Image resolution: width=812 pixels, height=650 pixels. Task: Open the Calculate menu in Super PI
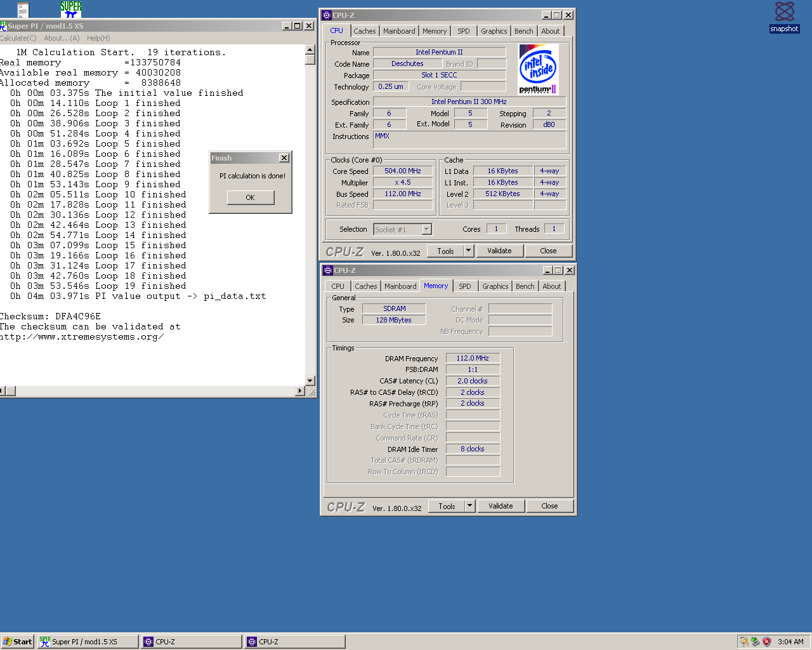(18, 38)
